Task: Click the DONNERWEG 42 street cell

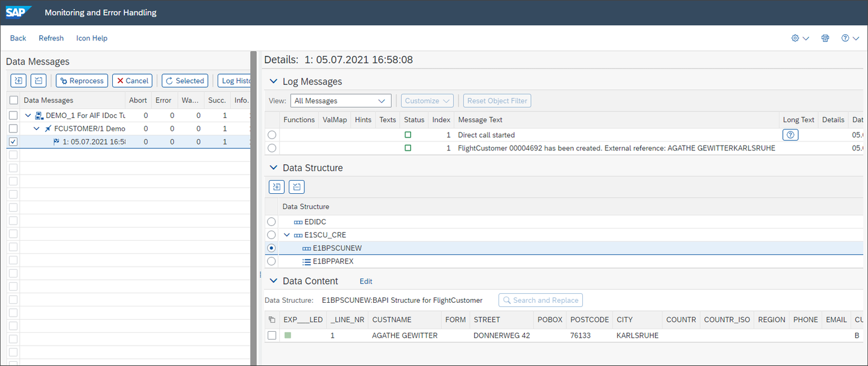Action: (x=502, y=335)
